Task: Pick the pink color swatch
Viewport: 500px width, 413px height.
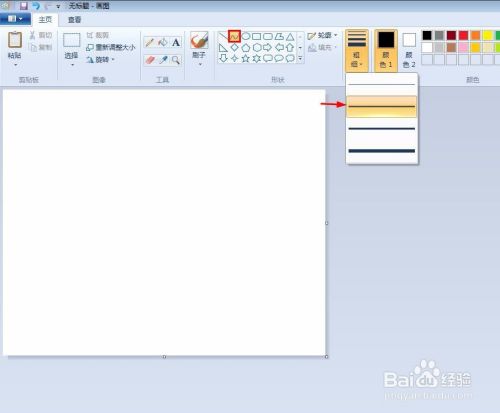Action: [464, 47]
